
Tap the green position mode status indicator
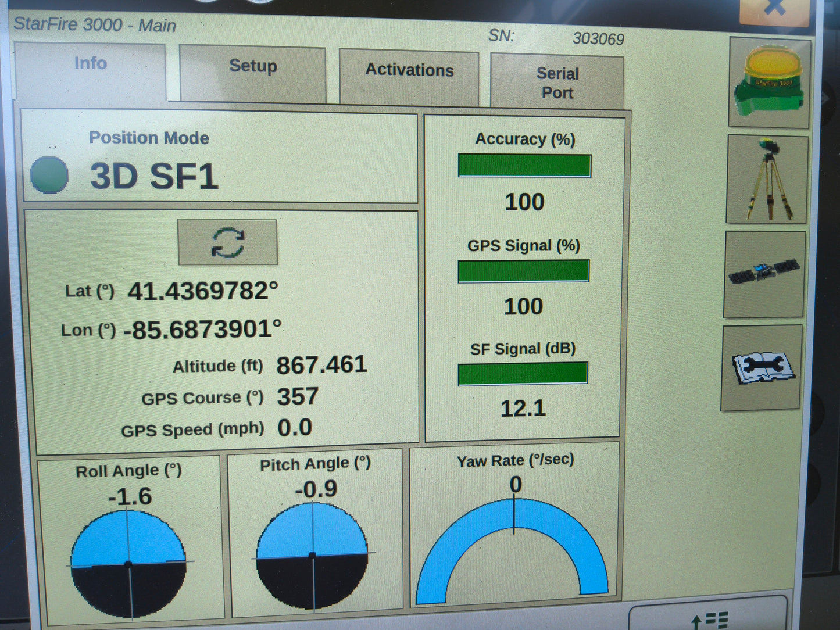(x=49, y=174)
